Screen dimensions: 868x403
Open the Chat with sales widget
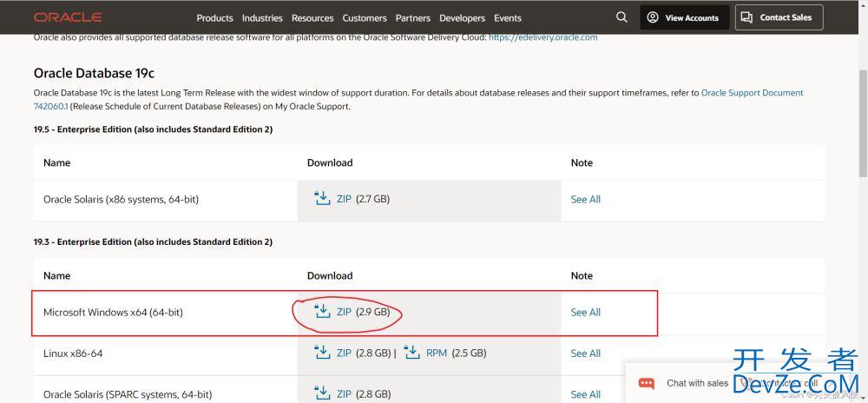click(x=698, y=383)
